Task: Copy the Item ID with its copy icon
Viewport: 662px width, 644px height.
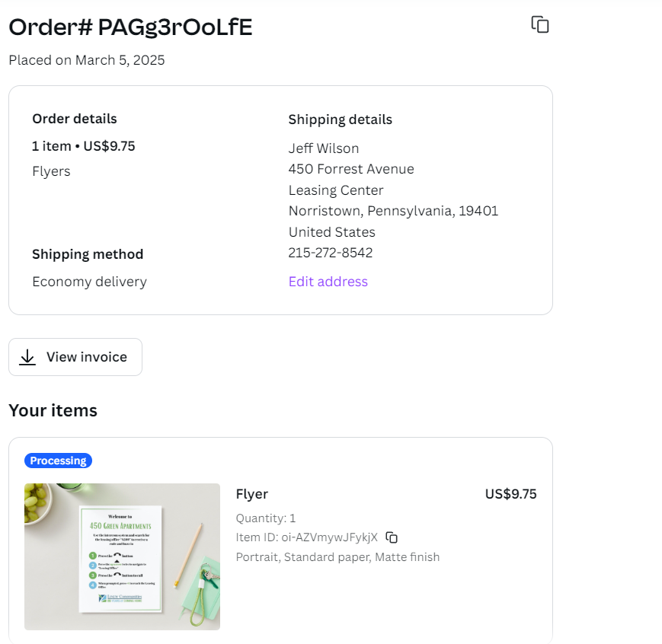Action: click(392, 537)
